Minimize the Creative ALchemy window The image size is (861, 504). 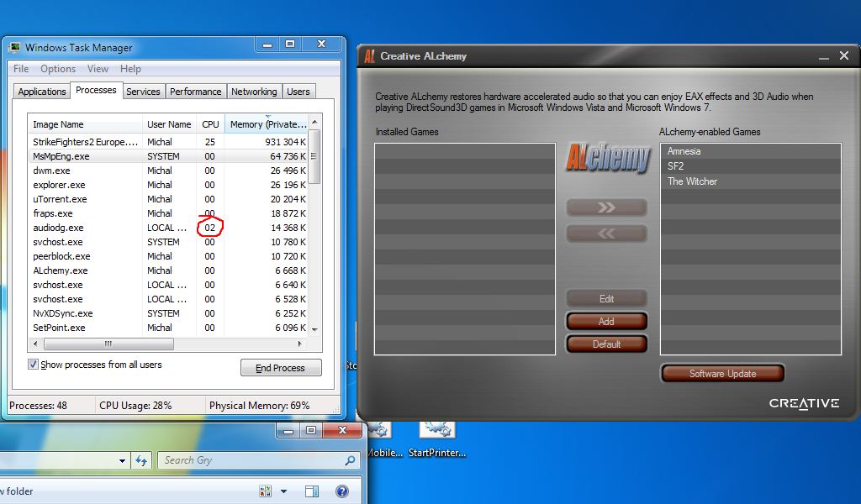pyautogui.click(x=824, y=56)
